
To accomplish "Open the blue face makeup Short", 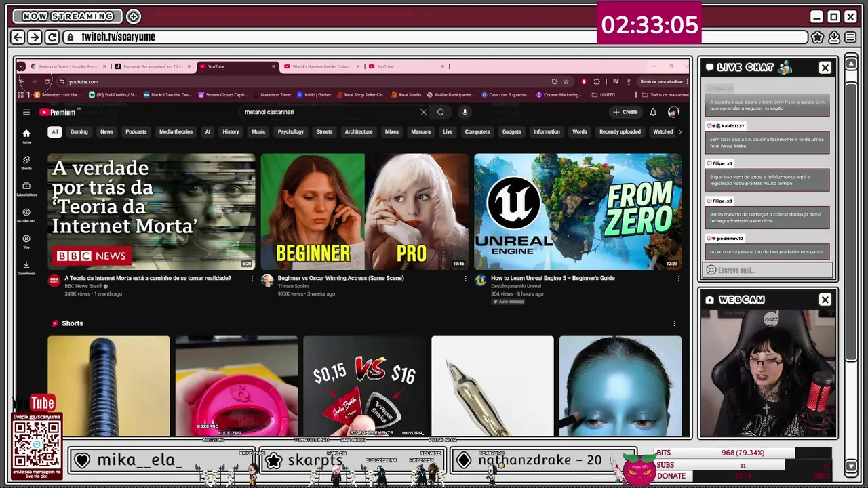I will coord(620,386).
